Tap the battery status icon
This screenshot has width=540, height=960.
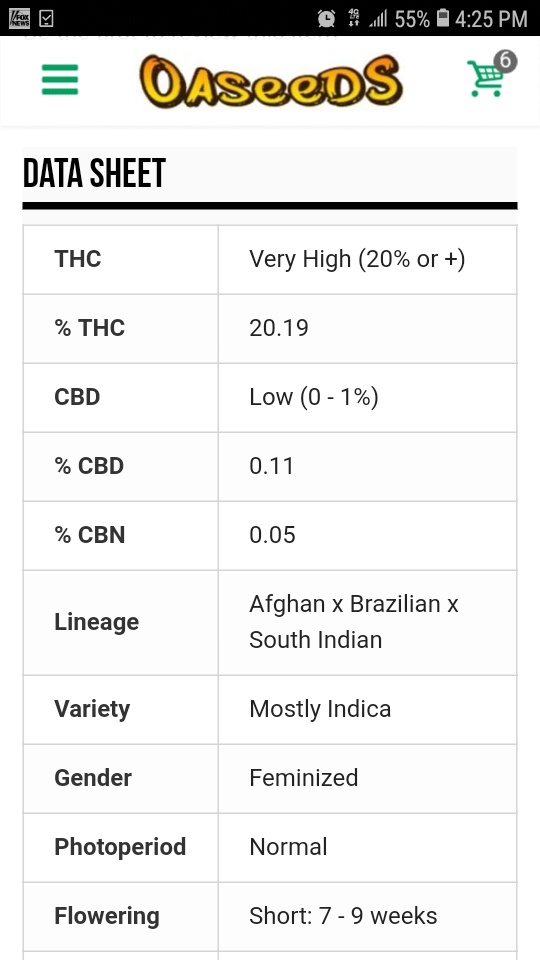point(443,18)
